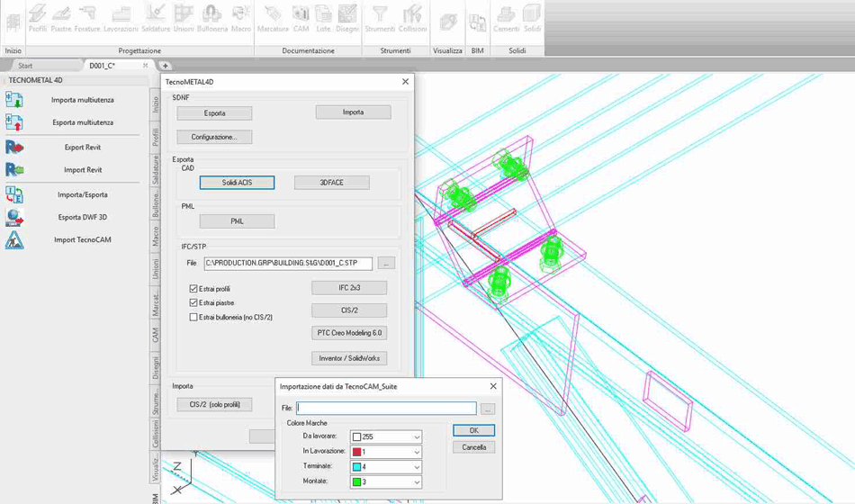
Task: Select the Import Revit icon
Action: [x=14, y=169]
